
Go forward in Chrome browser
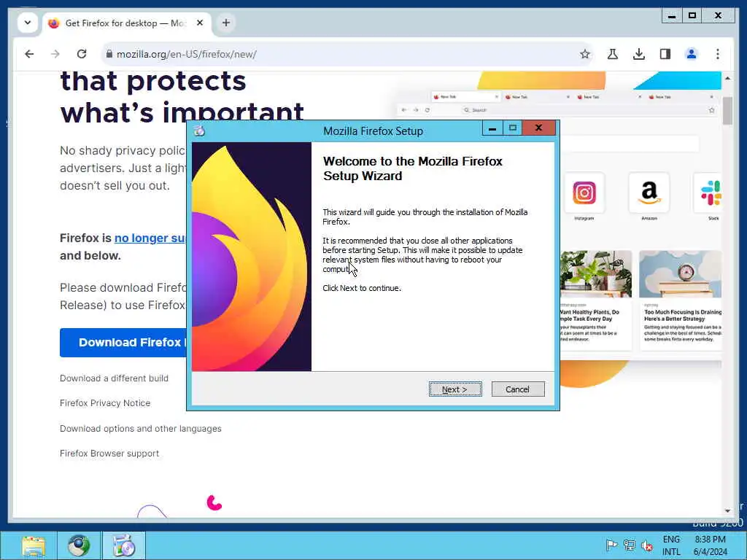[55, 54]
